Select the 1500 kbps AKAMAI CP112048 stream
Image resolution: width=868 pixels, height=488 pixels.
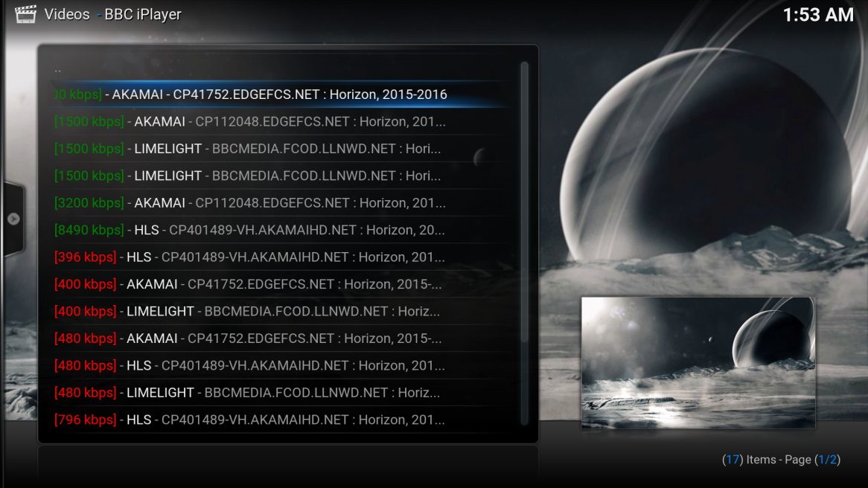(282, 122)
